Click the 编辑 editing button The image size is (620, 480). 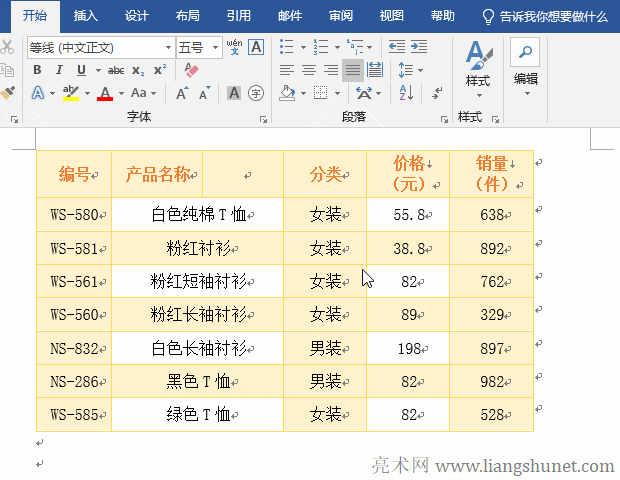point(525,67)
